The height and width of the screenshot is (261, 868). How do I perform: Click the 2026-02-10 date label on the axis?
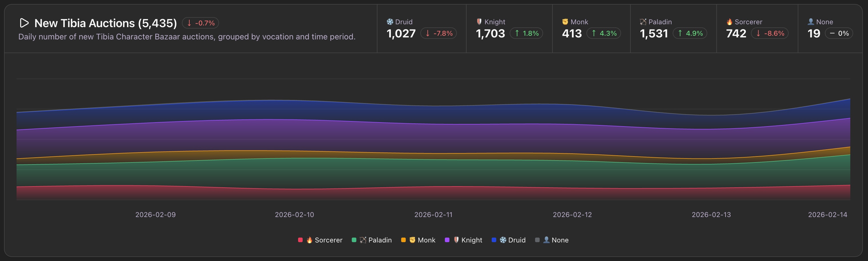[294, 215]
